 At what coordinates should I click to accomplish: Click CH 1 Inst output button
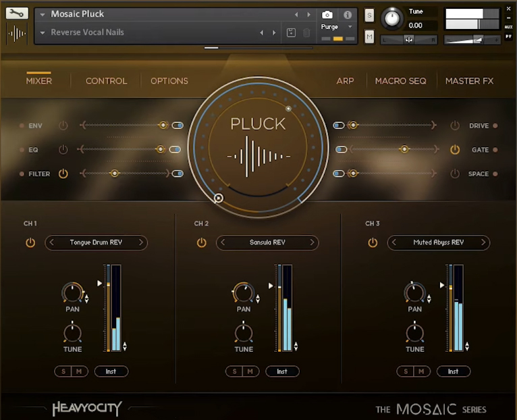click(x=111, y=371)
